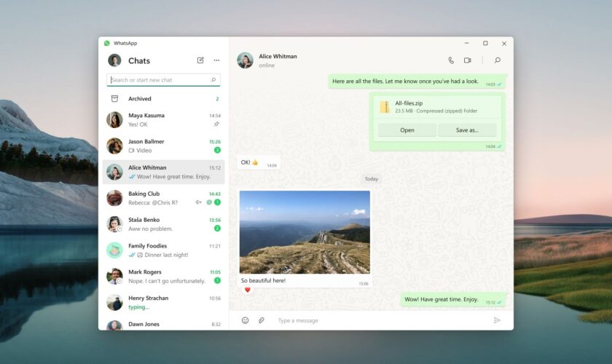Click the heart reaction on the photo
Viewport: 612px width, 364px height.
coord(247,290)
